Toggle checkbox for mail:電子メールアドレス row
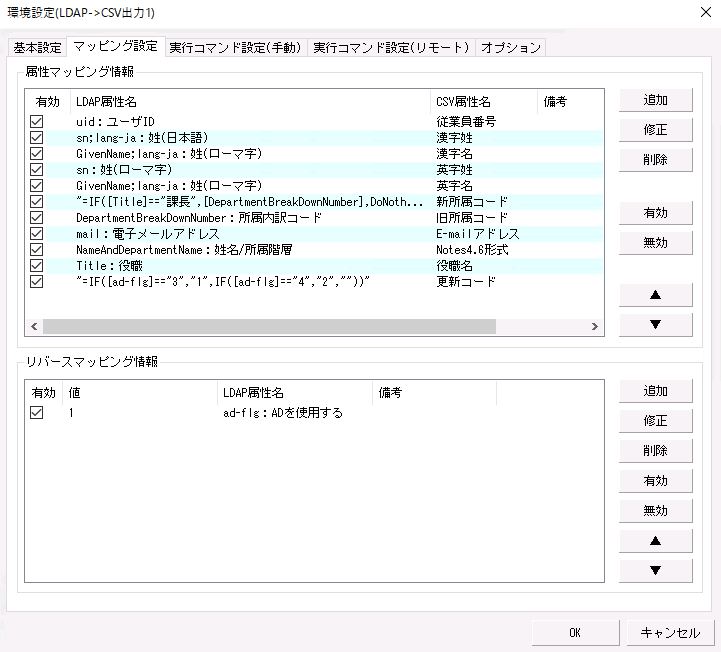The width and height of the screenshot is (721, 652). tap(37, 234)
